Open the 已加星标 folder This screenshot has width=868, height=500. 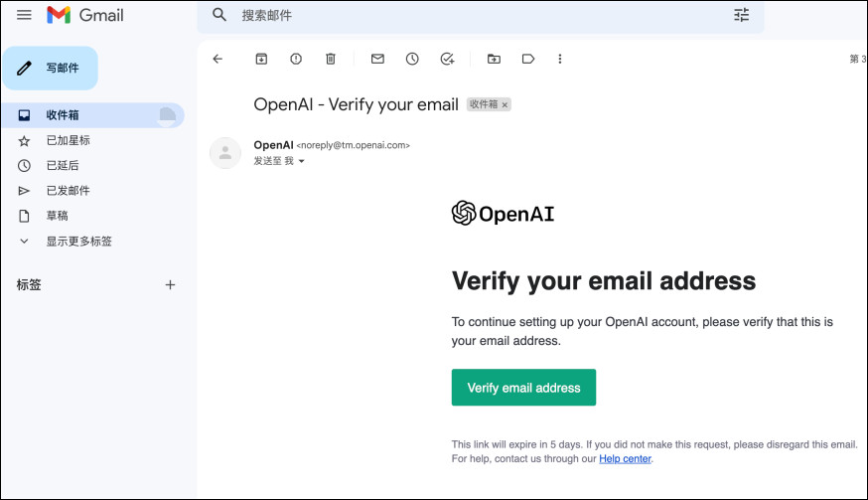(x=68, y=140)
